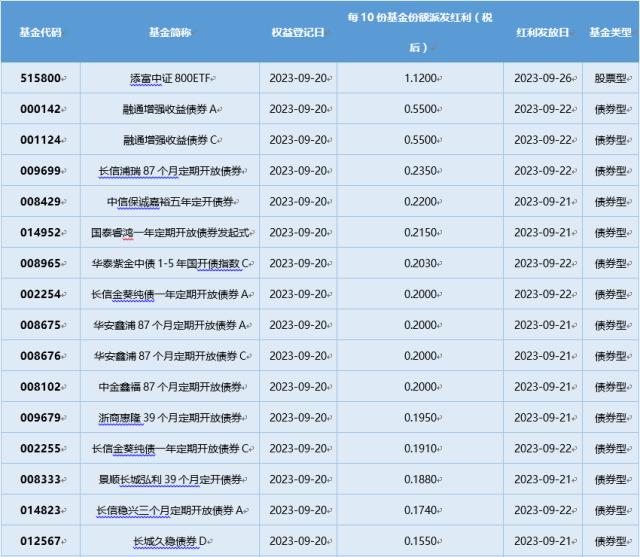The image size is (640, 557).
Task: Click fund code 002254
Action: pos(40,294)
